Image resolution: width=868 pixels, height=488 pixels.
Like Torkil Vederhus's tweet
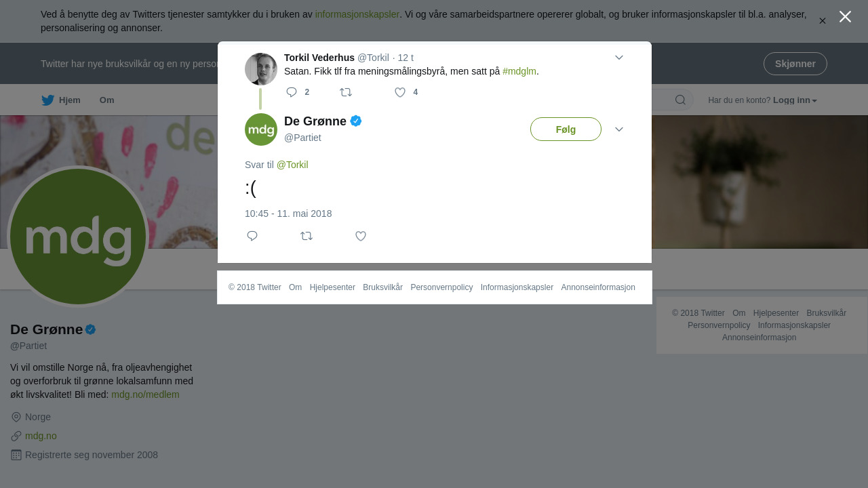tap(400, 92)
